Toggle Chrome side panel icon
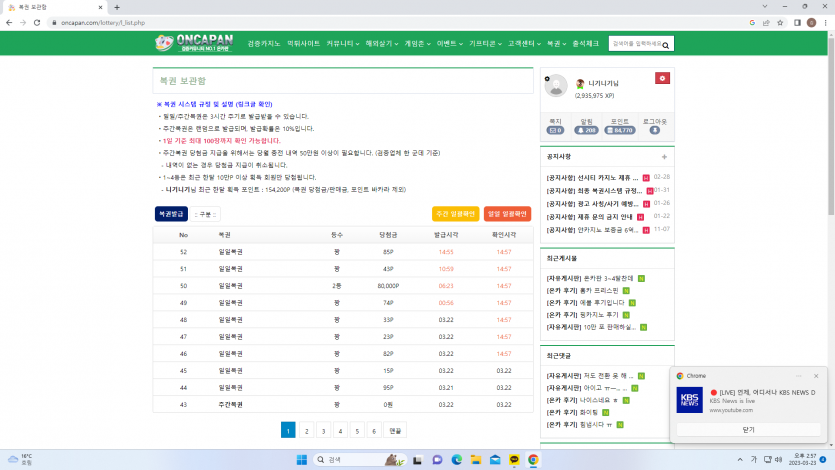This screenshot has width=835, height=470. coord(797,23)
